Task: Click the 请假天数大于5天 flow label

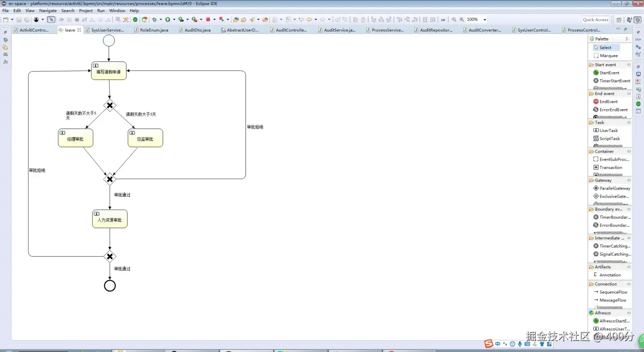Action: pos(141,114)
